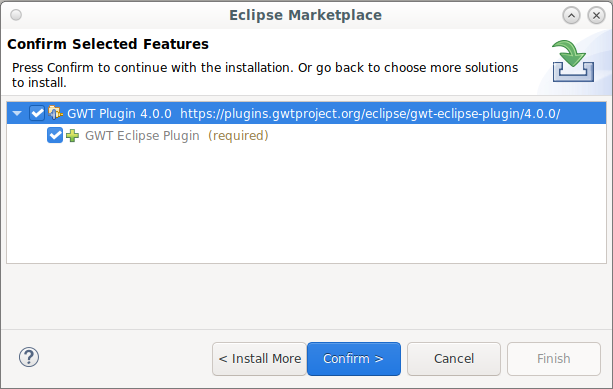Close the Eclipse Marketplace dialog window

coord(596,16)
